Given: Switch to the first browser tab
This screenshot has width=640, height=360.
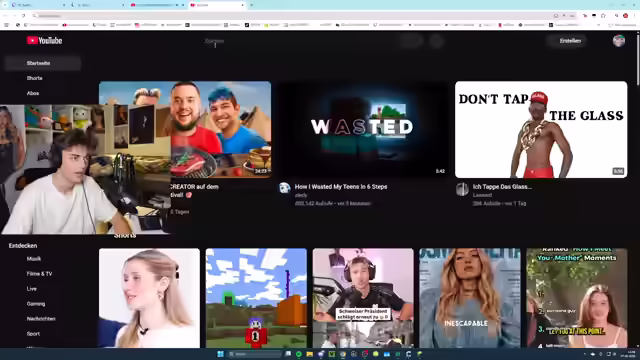Looking at the screenshot, I should pyautogui.click(x=38, y=5).
